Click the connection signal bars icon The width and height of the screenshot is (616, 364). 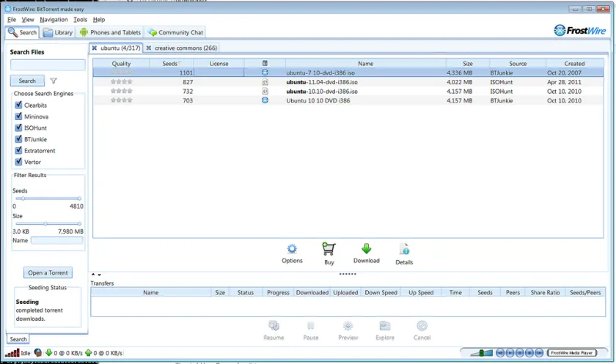pos(12,353)
